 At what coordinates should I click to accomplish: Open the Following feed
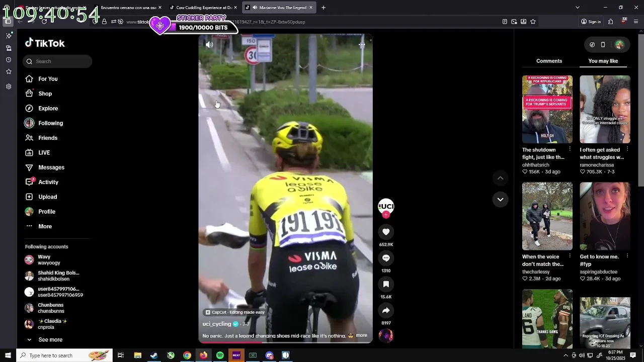point(50,123)
